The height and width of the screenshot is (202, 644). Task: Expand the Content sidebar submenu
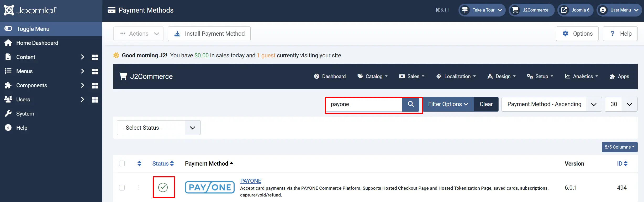click(82, 57)
